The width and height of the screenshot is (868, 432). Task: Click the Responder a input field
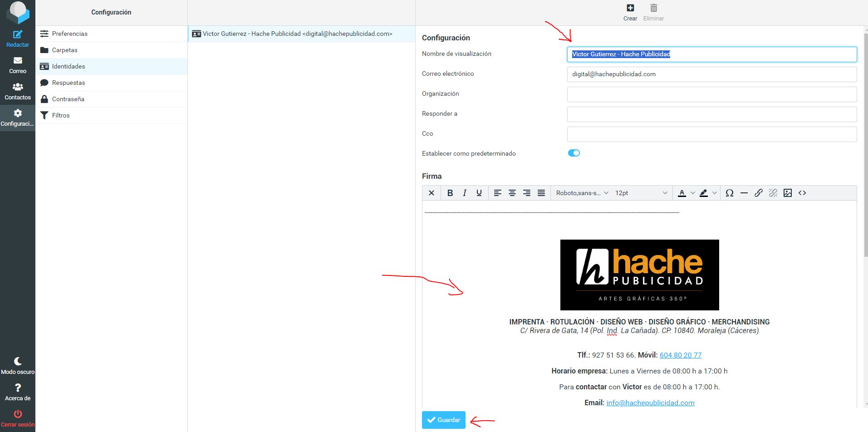coord(712,114)
